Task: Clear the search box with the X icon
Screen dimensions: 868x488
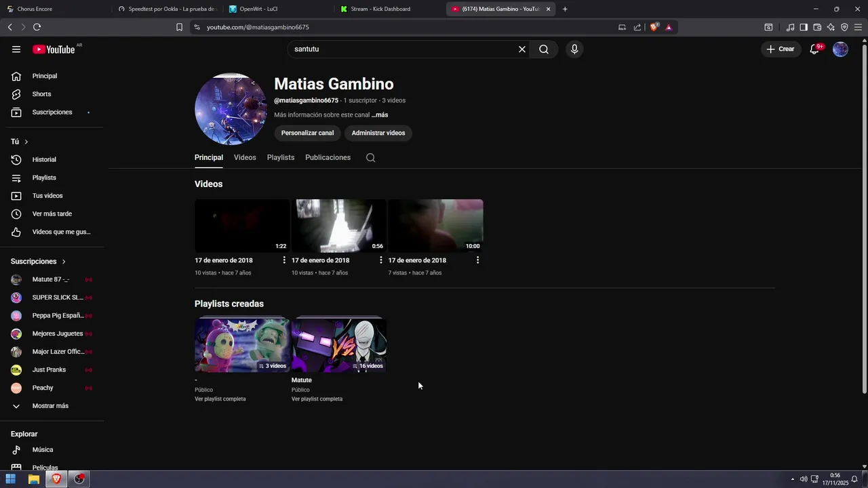Action: click(x=522, y=49)
